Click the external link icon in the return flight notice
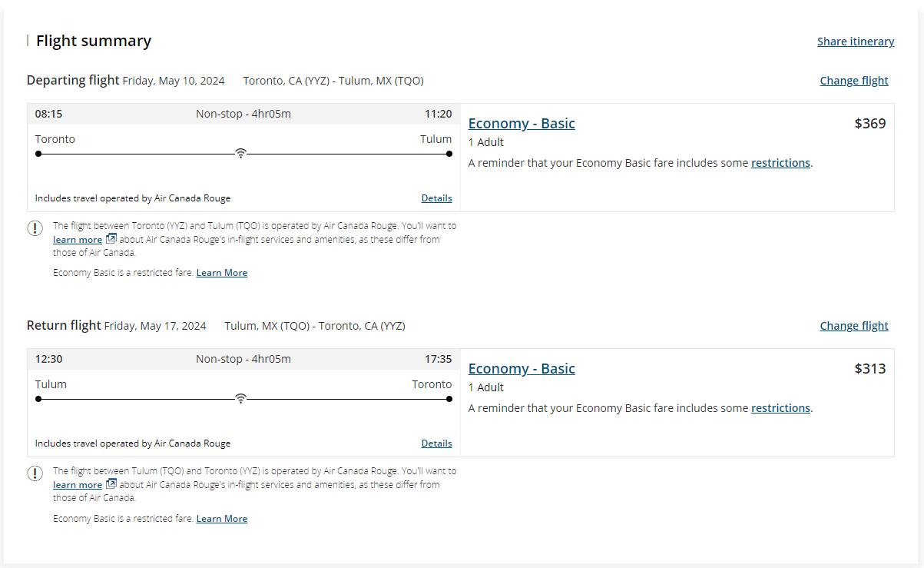Screen dimensions: 924x568 pos(111,484)
